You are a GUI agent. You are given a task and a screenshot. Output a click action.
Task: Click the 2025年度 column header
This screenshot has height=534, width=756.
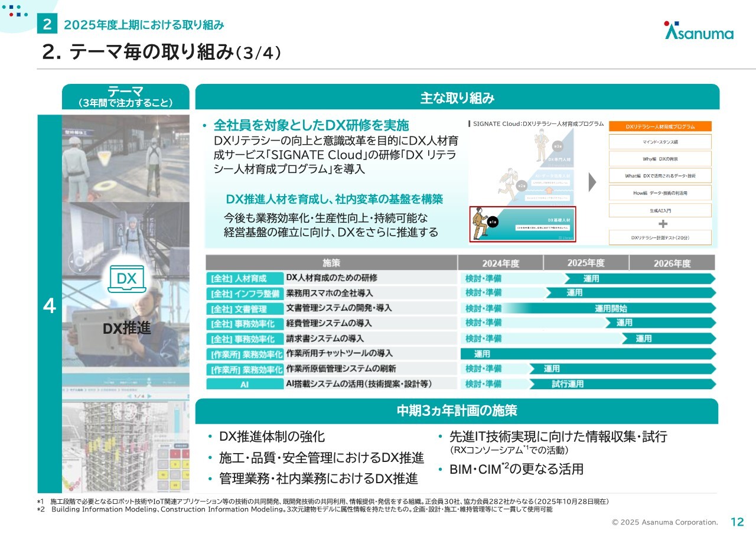pos(586,263)
